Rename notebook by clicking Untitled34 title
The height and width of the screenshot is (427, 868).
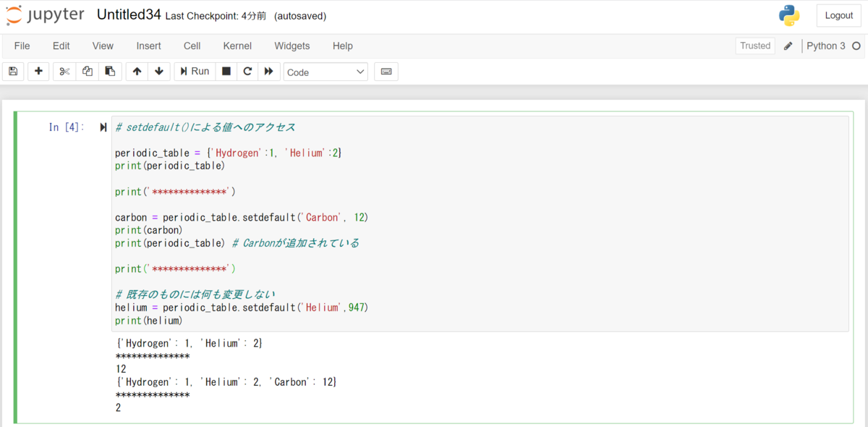coord(129,15)
